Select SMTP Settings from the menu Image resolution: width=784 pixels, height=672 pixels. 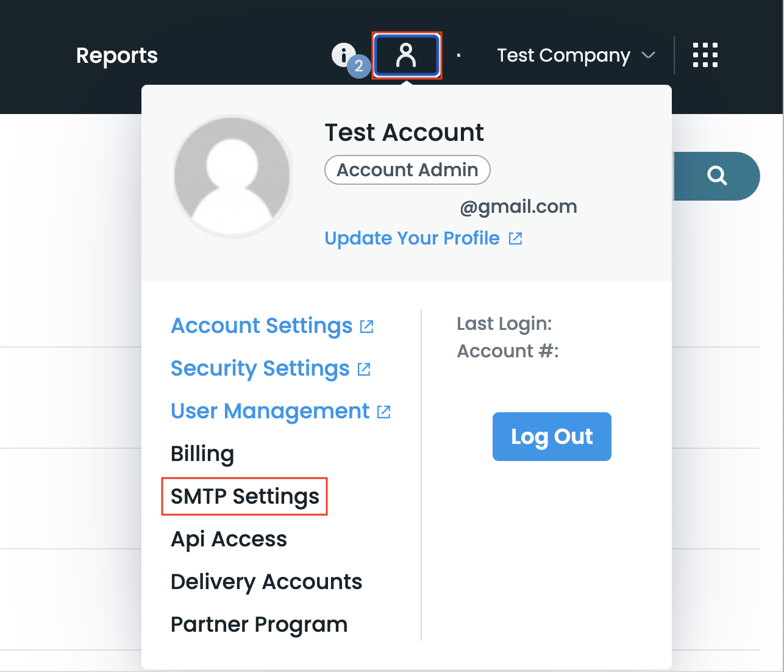(244, 496)
